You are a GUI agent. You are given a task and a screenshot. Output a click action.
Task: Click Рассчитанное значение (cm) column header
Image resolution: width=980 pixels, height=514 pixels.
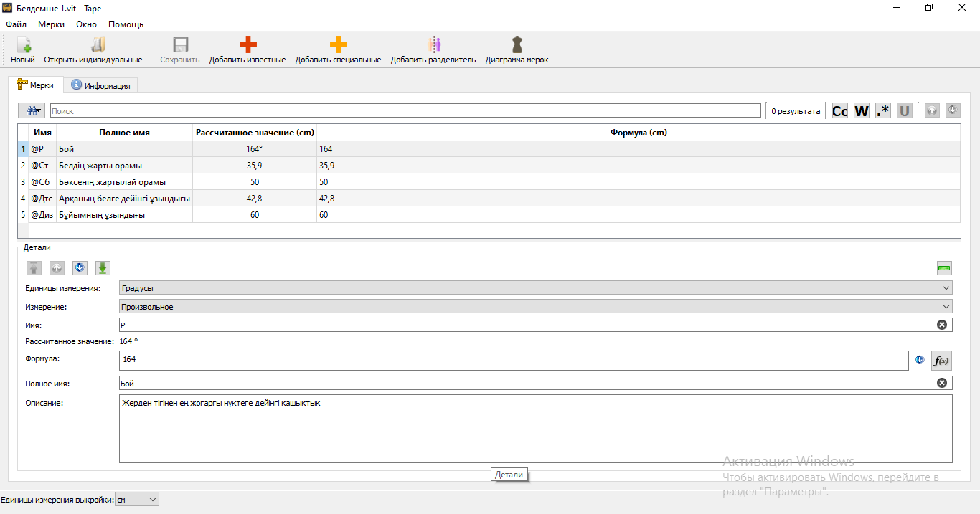click(x=255, y=133)
